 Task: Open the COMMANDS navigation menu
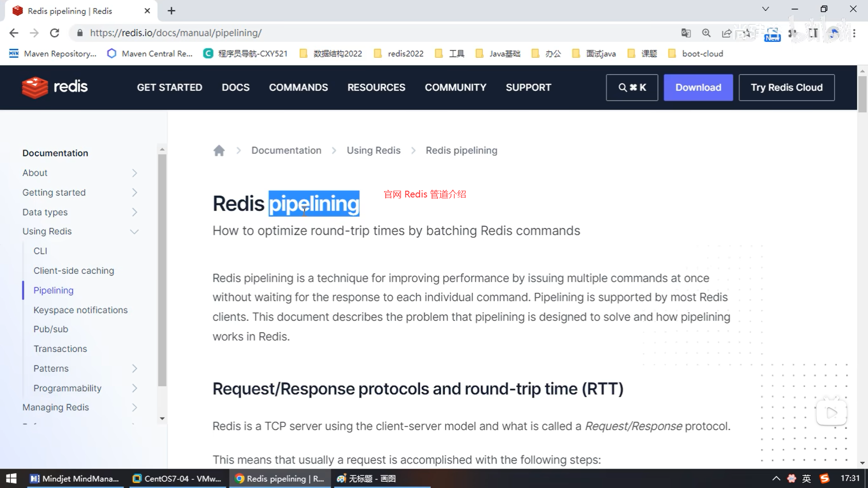pos(298,87)
